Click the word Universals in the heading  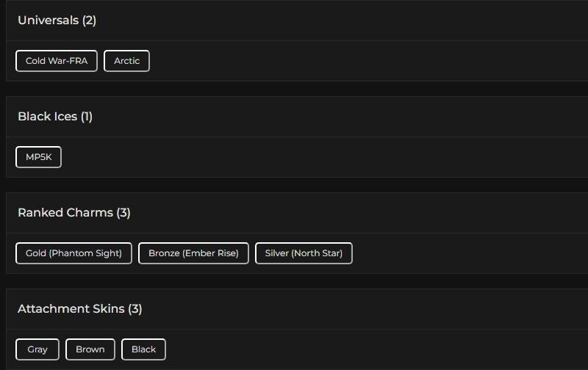(48, 21)
